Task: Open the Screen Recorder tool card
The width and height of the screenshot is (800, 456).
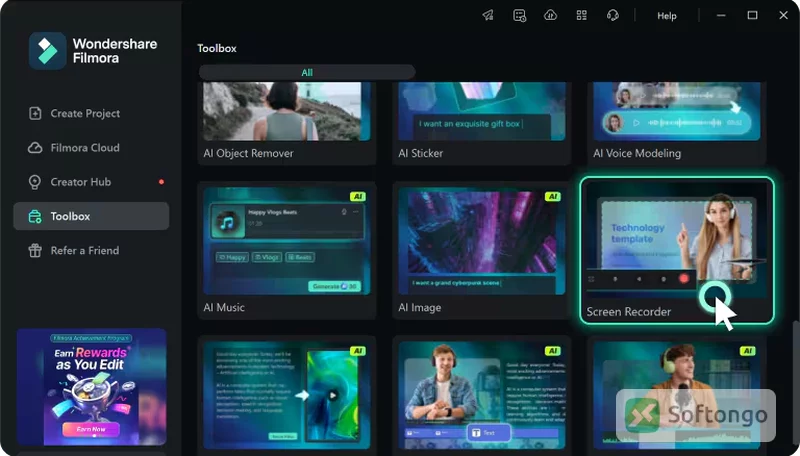Action: [x=677, y=250]
